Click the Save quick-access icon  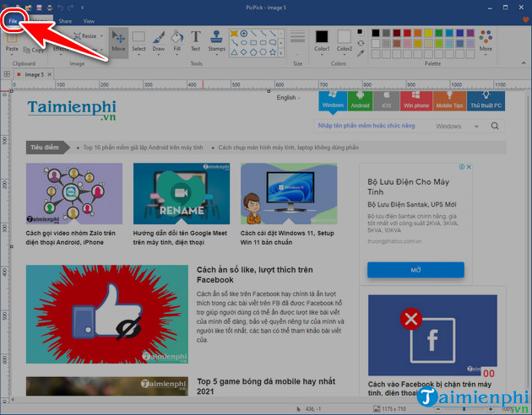click(39, 8)
